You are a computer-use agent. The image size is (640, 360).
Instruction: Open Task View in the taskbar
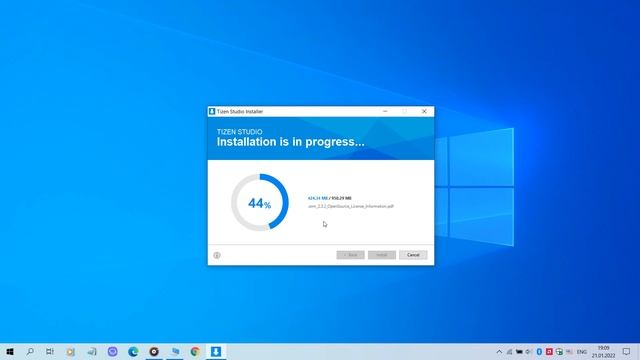tap(50, 351)
